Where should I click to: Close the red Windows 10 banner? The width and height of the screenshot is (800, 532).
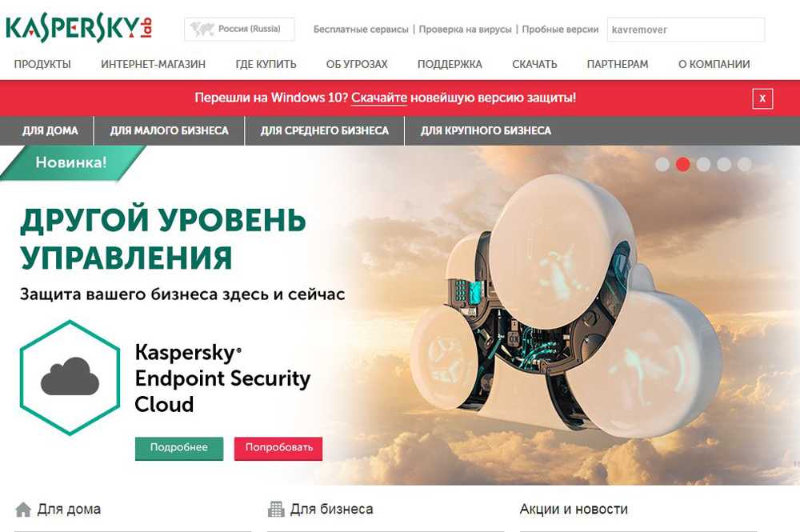(x=762, y=98)
